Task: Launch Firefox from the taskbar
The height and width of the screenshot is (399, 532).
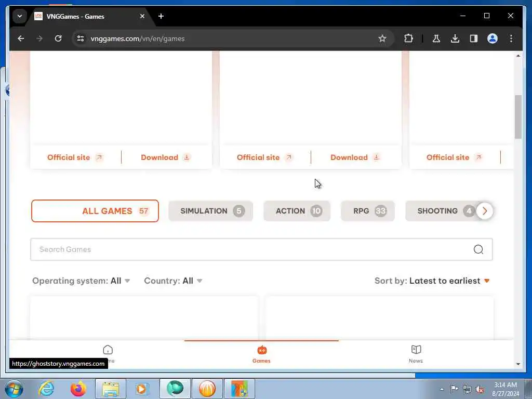Action: point(78,389)
